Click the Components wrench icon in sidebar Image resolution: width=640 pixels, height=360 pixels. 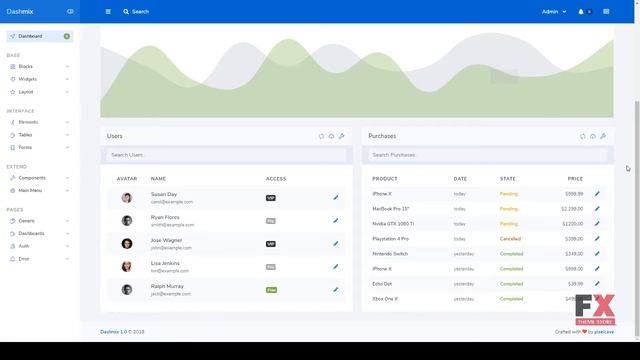click(x=13, y=178)
